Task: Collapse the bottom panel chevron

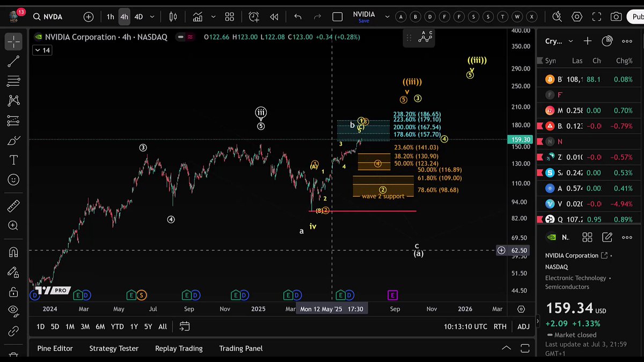Action: click(x=506, y=348)
